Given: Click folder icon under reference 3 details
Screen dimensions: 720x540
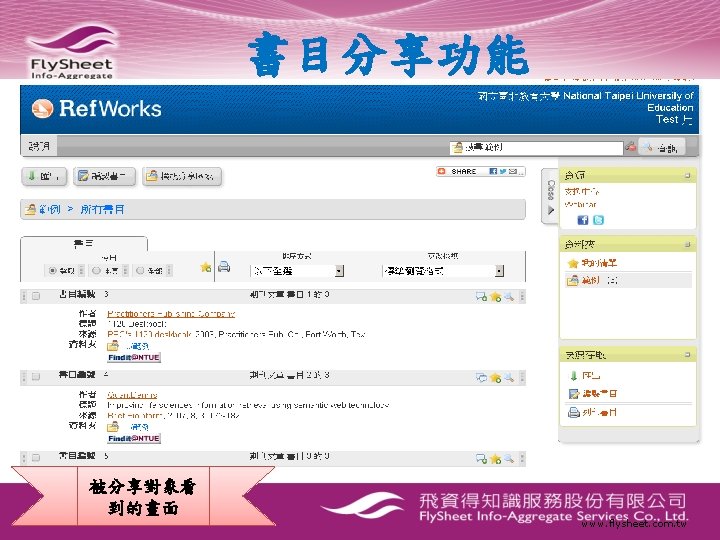Looking at the screenshot, I should pyautogui.click(x=113, y=345).
